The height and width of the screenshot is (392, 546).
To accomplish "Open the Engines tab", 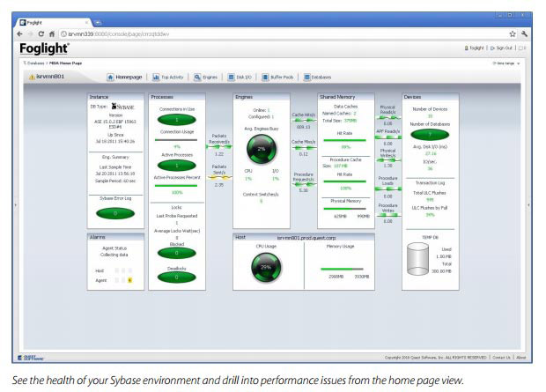I will (x=206, y=77).
